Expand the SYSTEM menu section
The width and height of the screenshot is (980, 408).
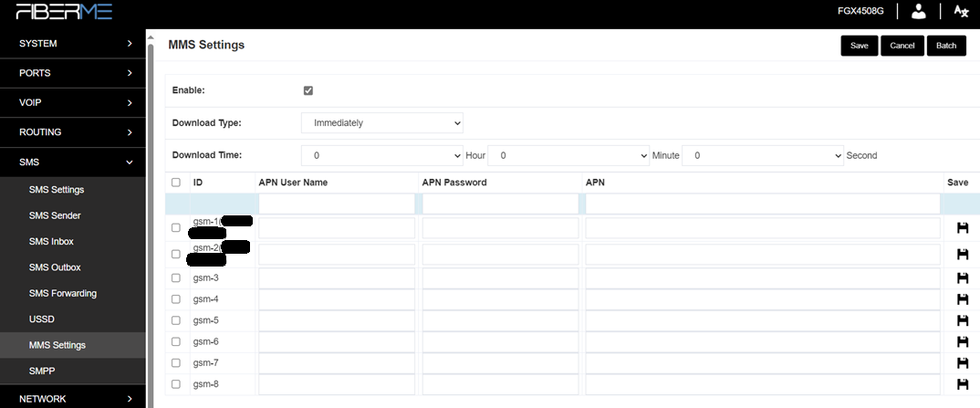72,44
